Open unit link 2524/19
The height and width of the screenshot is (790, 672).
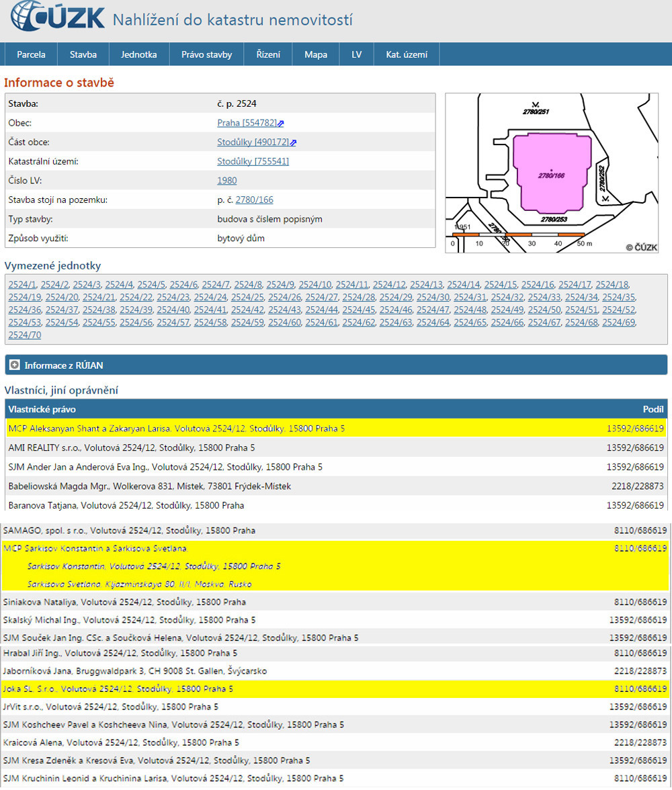25,297
